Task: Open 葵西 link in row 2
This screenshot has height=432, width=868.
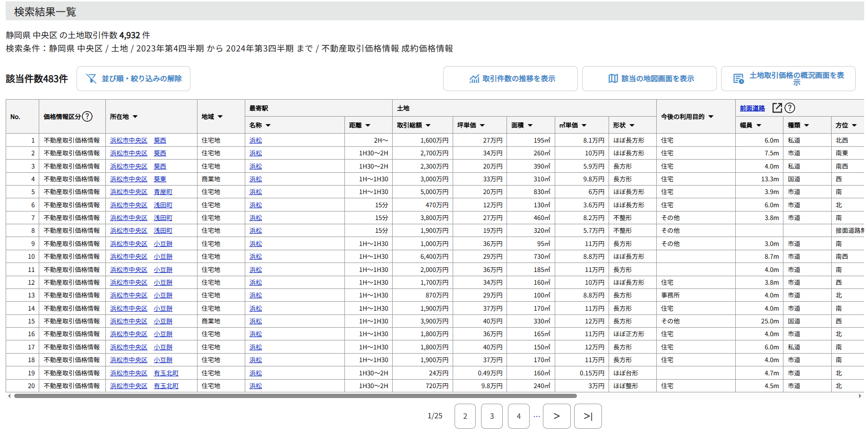Action: (x=160, y=153)
